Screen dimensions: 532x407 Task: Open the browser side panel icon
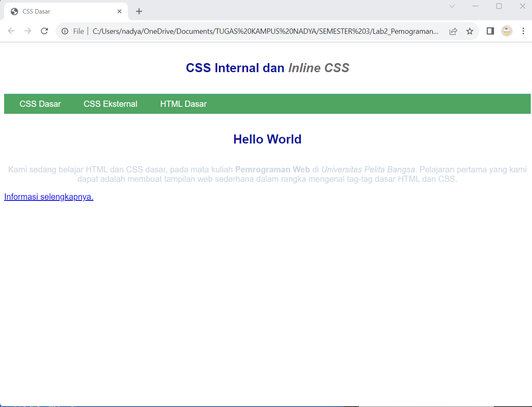point(490,31)
